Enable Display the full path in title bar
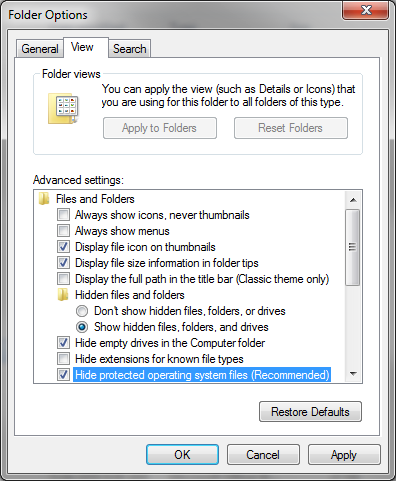Image resolution: width=396 pixels, height=481 pixels. (63, 279)
